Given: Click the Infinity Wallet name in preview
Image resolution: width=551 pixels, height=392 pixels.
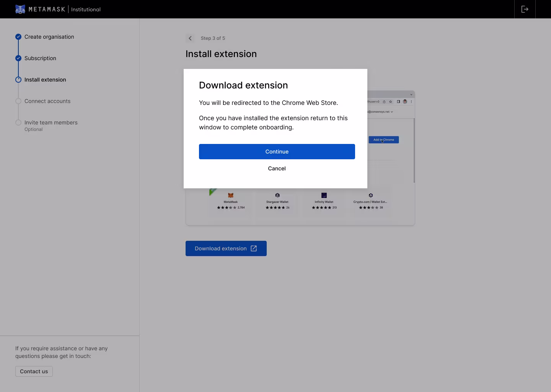Looking at the screenshot, I should click(x=324, y=202).
